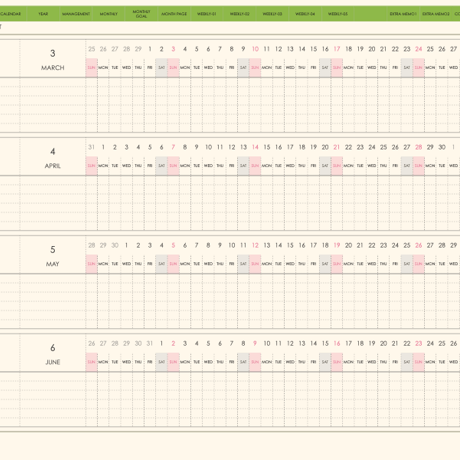Select month number 3 above MARCH
Screen dimensions: 460x460
pos(53,53)
